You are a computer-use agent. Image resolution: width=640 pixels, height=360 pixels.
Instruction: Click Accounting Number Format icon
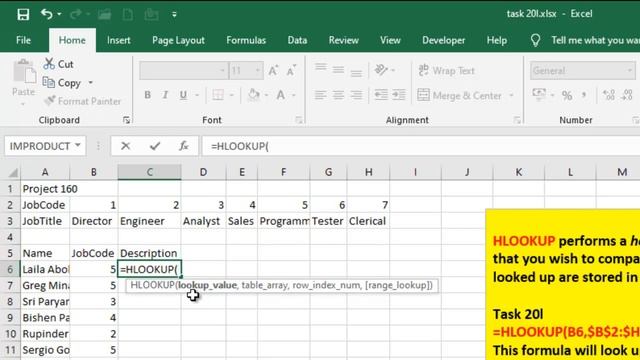(x=539, y=95)
